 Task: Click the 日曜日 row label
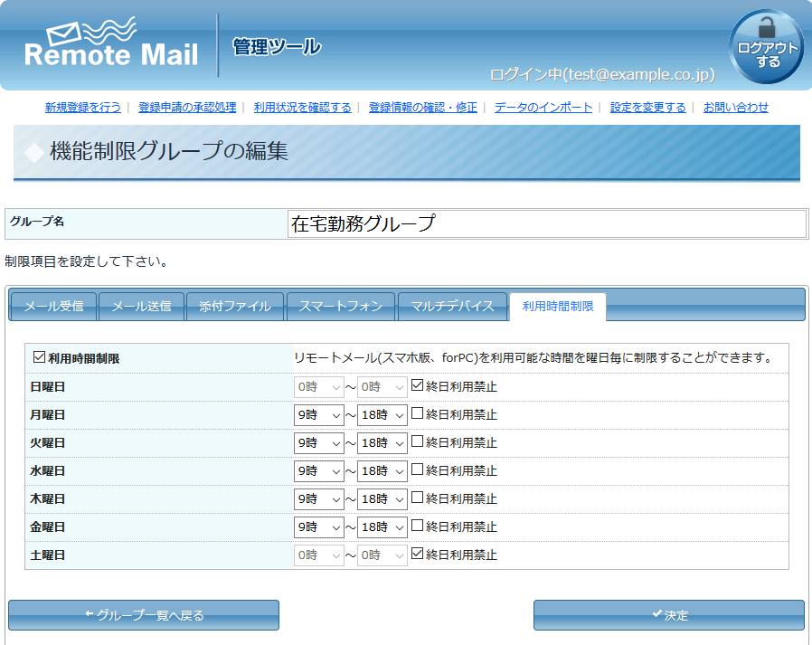(x=48, y=387)
